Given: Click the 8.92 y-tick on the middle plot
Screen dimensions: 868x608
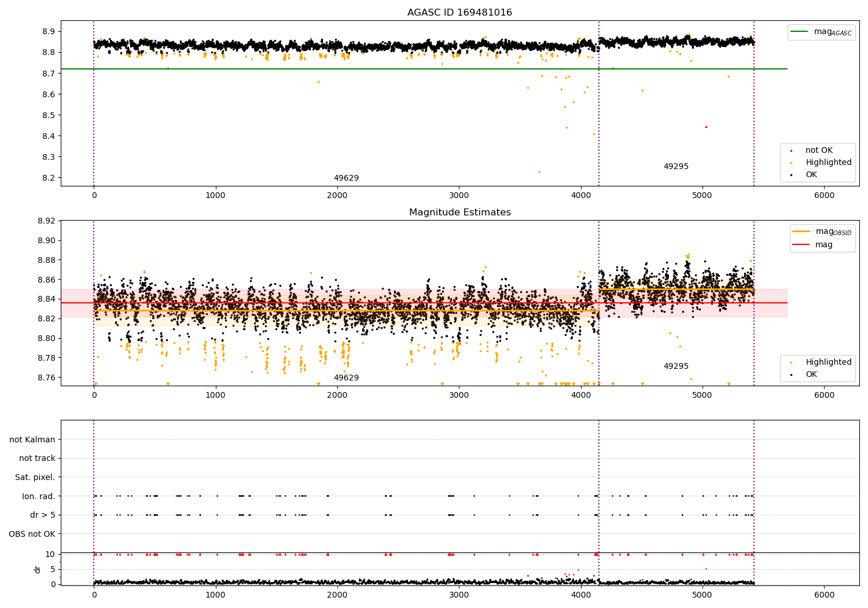Looking at the screenshot, I should (x=47, y=221).
